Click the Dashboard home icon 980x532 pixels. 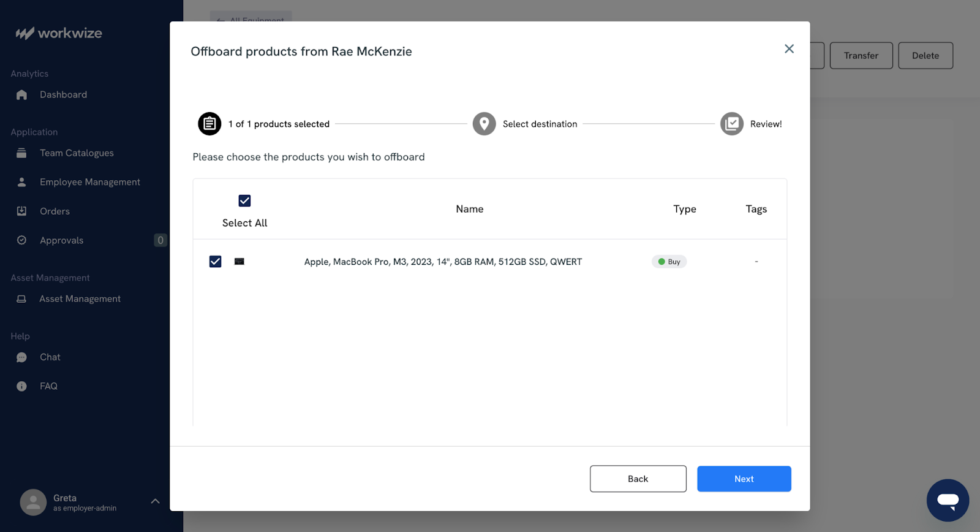click(22, 95)
